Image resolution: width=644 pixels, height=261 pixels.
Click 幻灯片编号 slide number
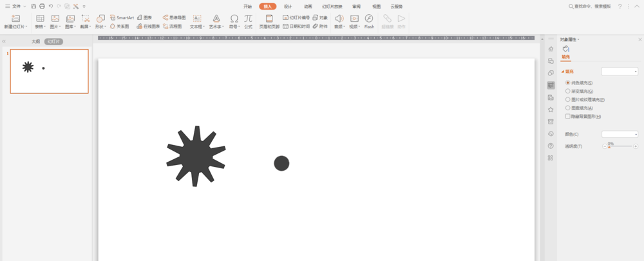coord(296,17)
